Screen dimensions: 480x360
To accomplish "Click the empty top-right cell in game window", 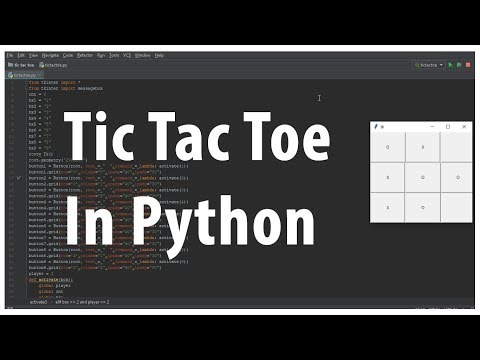I will coord(456,147).
